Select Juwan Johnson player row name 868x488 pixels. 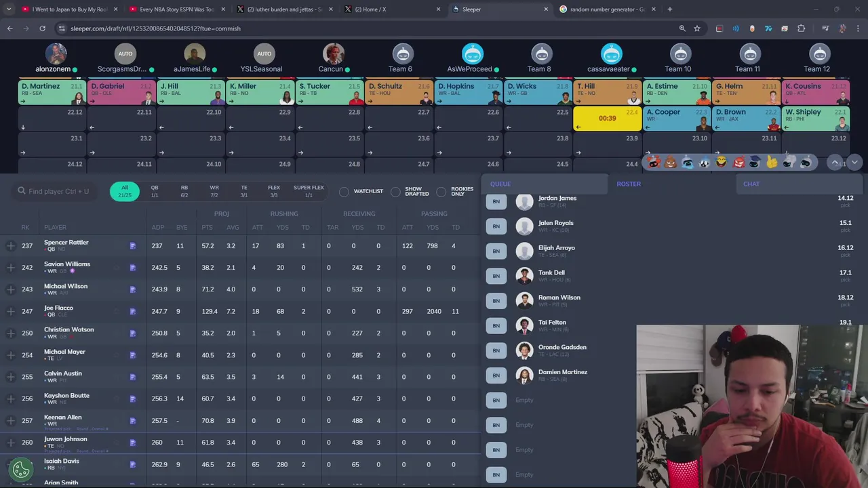66,439
